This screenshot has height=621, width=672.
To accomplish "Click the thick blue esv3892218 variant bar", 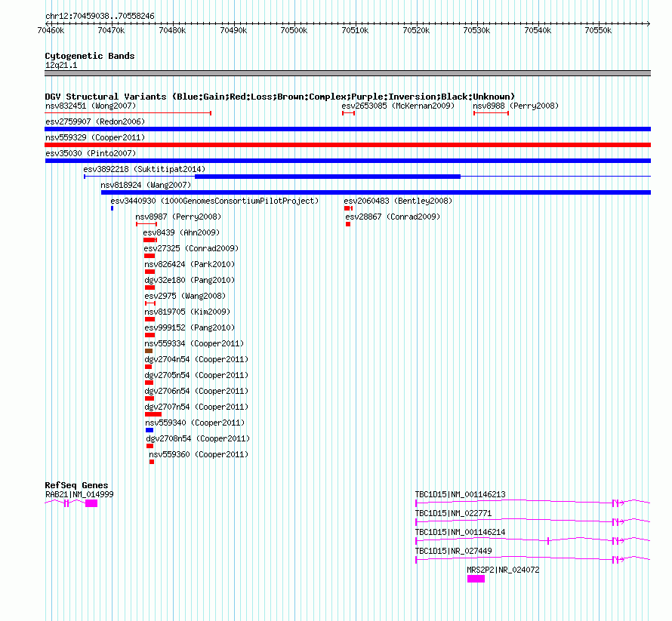I will click(328, 177).
